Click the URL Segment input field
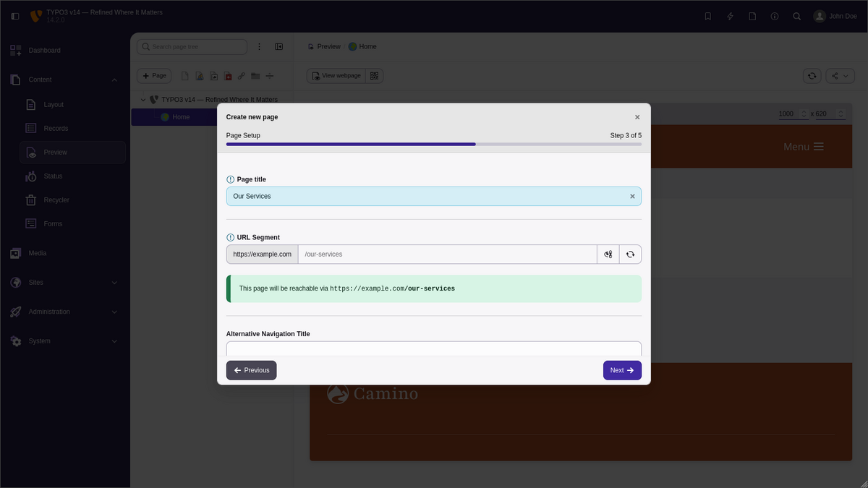The height and width of the screenshot is (488, 868). coord(447,254)
